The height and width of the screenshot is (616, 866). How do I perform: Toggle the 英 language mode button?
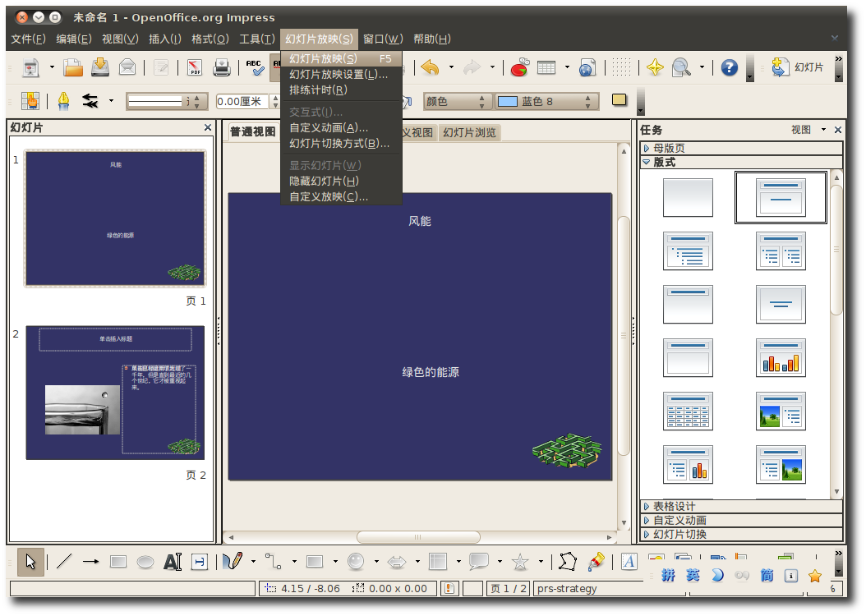(x=693, y=576)
